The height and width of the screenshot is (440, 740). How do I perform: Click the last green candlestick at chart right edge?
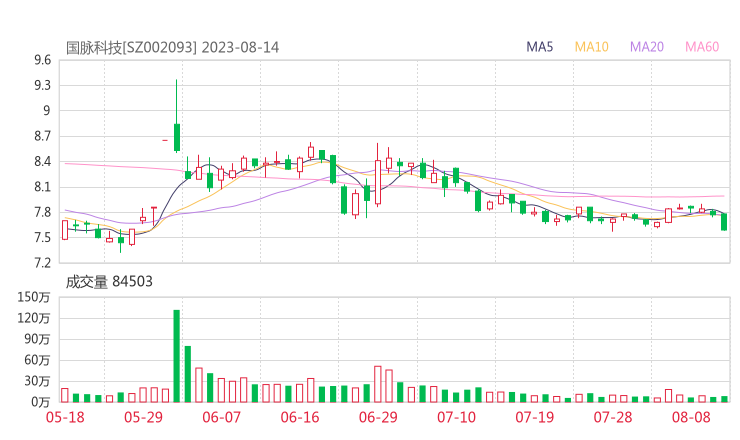click(724, 222)
